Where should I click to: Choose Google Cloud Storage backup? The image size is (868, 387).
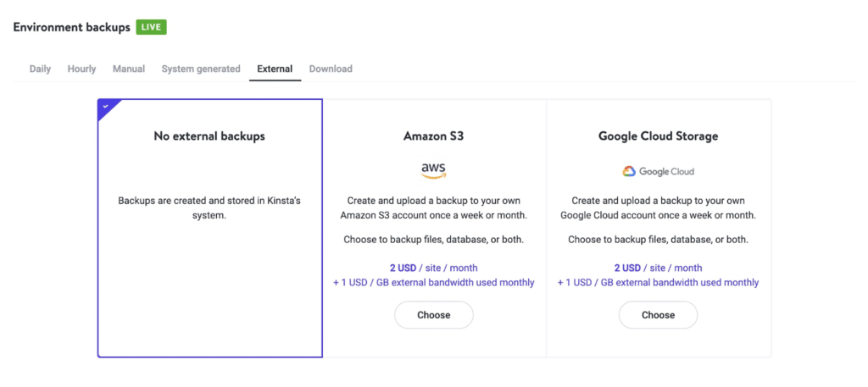click(658, 315)
